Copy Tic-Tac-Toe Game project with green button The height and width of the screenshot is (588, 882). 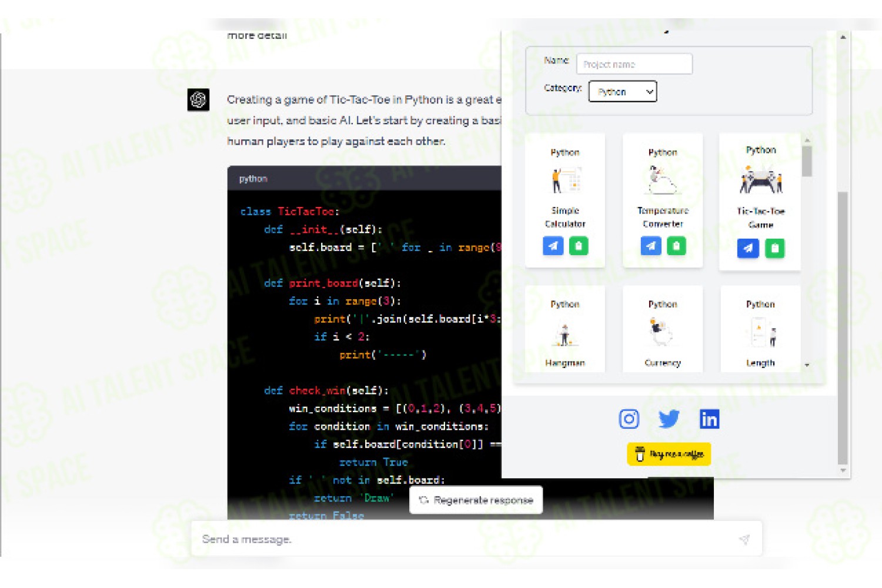click(774, 248)
